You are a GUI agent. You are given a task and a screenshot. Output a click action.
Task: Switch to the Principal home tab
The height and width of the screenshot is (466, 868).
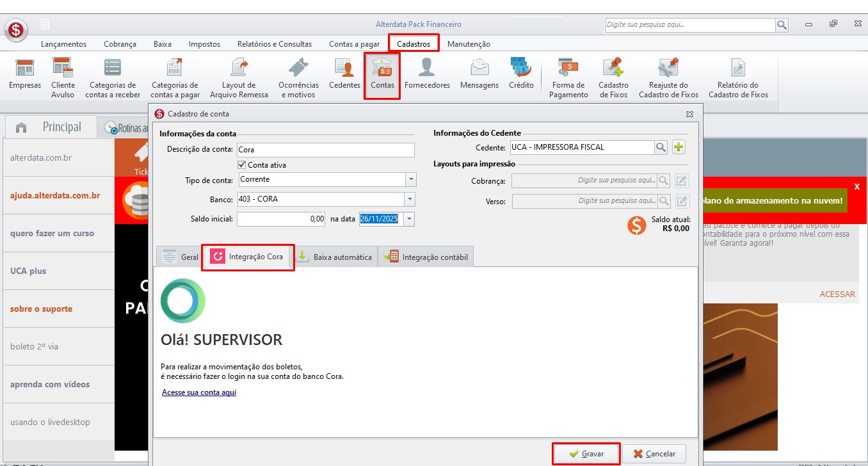[x=51, y=127]
